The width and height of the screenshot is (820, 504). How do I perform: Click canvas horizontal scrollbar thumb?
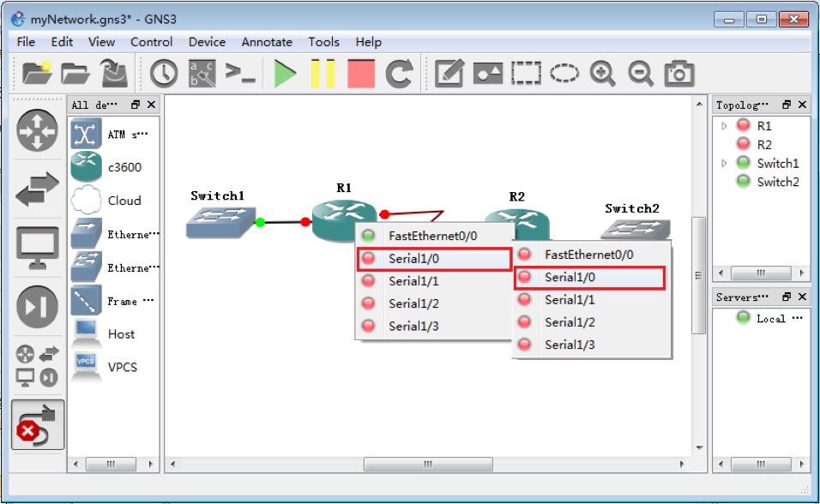coord(428,464)
